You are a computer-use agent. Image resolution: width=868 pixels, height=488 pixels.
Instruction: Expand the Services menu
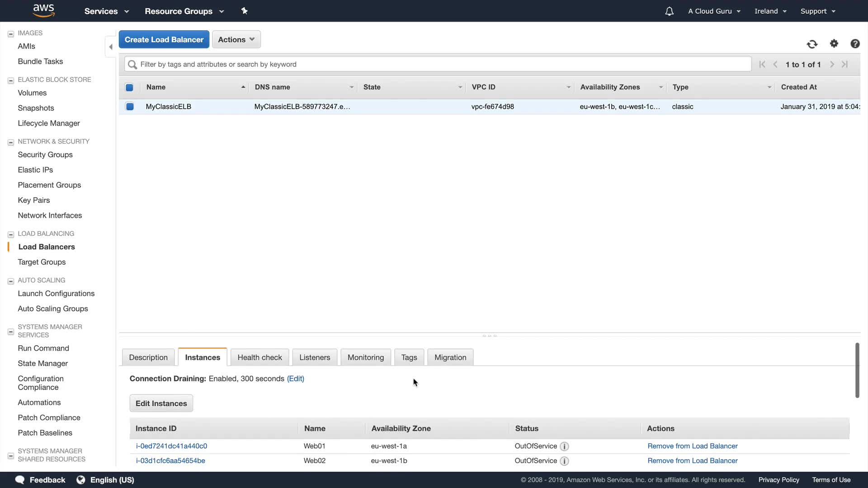[x=107, y=11]
